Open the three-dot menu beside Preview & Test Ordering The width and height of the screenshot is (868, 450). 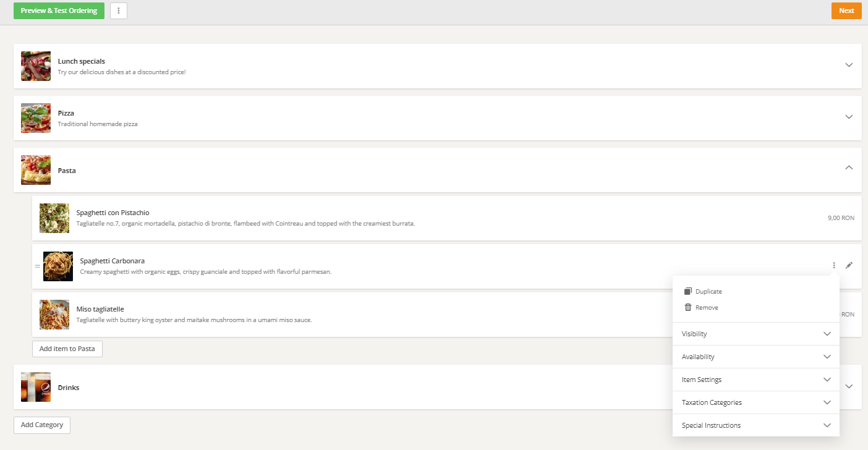click(118, 11)
